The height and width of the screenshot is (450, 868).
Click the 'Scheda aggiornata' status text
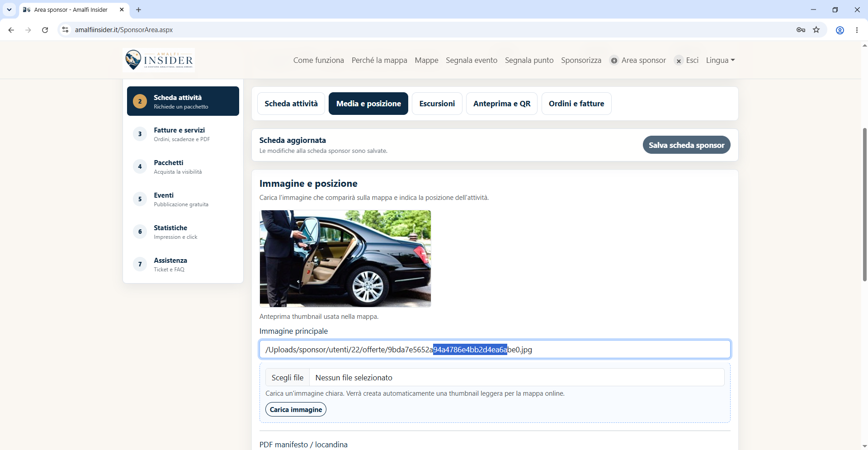[292, 140]
